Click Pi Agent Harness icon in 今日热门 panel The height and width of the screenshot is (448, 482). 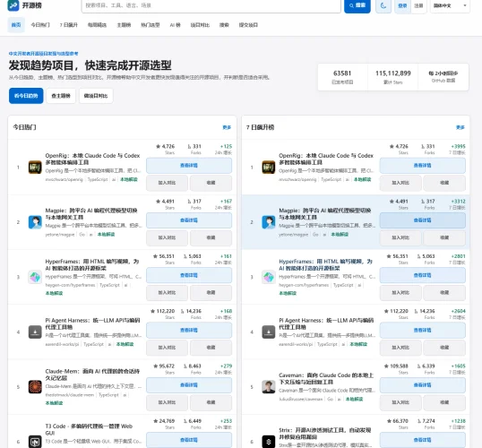[x=35, y=332]
